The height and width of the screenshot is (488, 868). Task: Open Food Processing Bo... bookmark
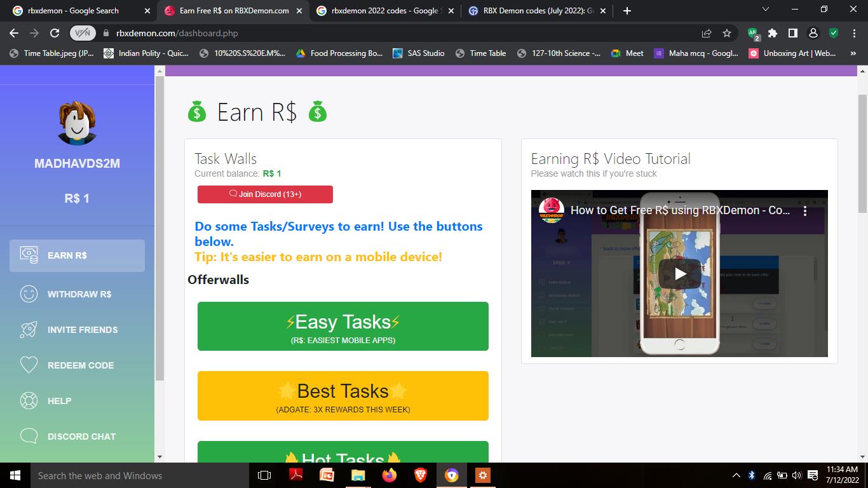point(338,53)
